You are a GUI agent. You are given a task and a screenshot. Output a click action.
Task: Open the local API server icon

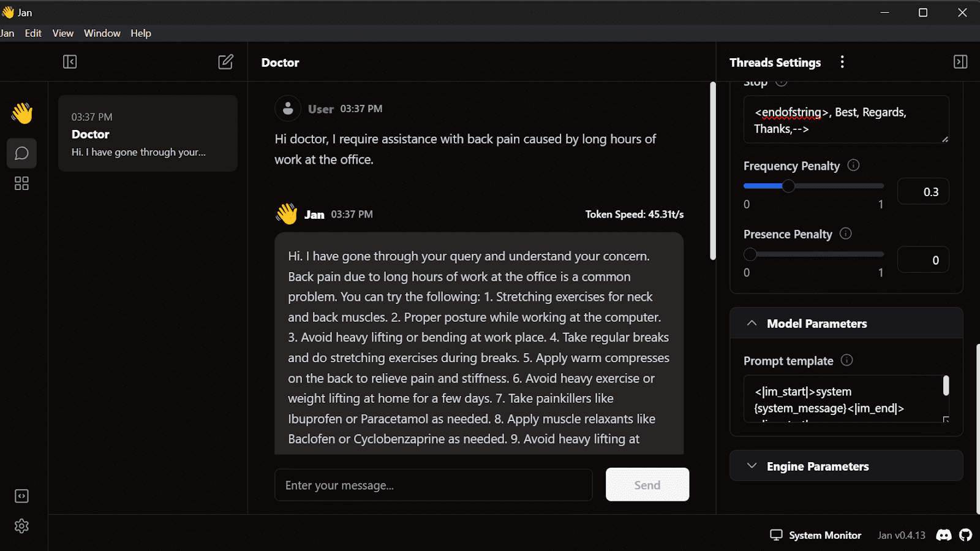click(x=21, y=496)
